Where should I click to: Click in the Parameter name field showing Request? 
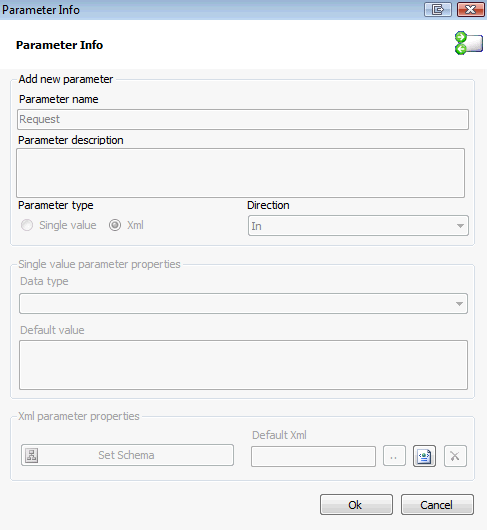[x=243, y=119]
